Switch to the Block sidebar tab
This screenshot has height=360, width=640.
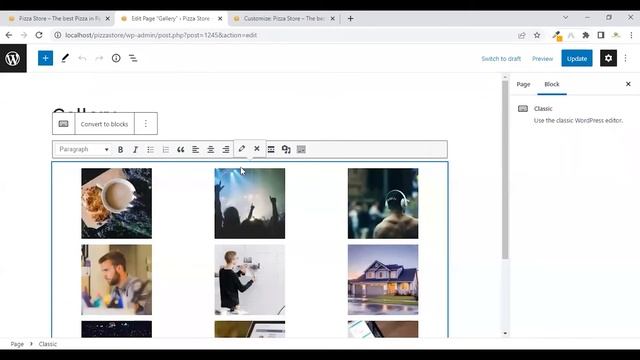552,84
